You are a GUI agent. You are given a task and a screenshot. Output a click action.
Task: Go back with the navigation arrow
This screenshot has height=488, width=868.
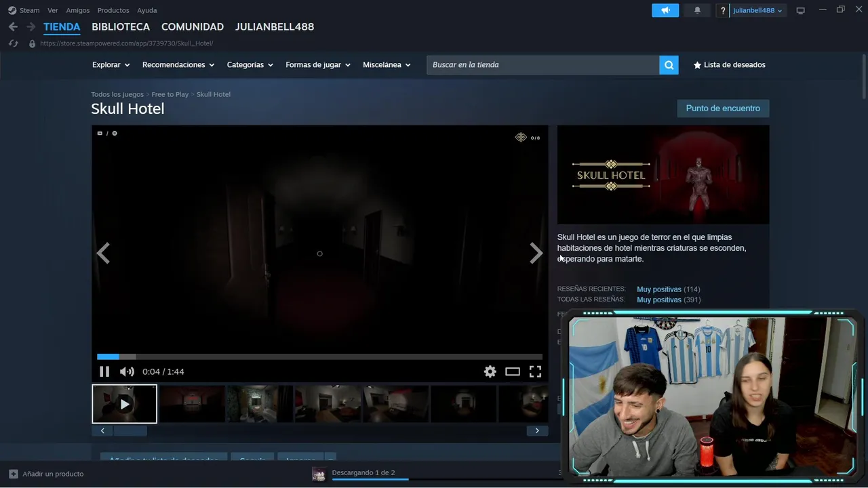[x=13, y=27]
